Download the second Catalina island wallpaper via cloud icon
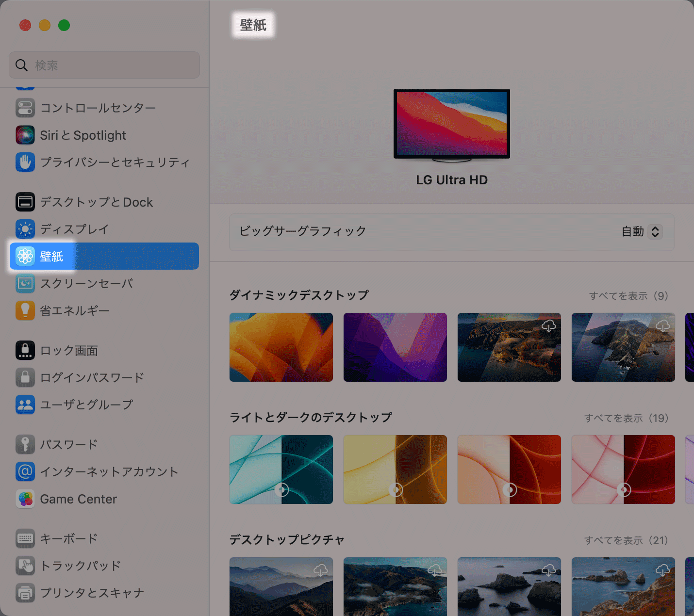This screenshot has height=616, width=694. pos(663,325)
